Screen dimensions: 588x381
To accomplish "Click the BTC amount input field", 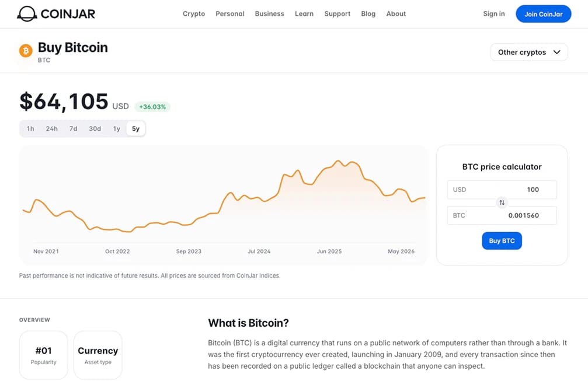I will click(x=502, y=215).
